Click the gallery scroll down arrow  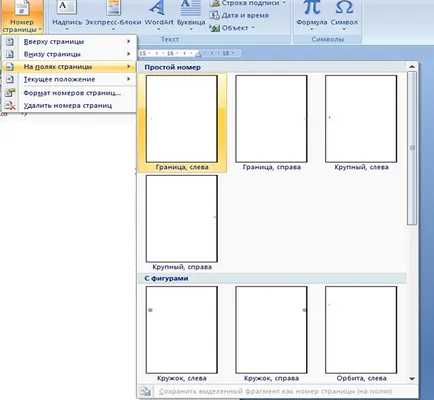(412, 379)
